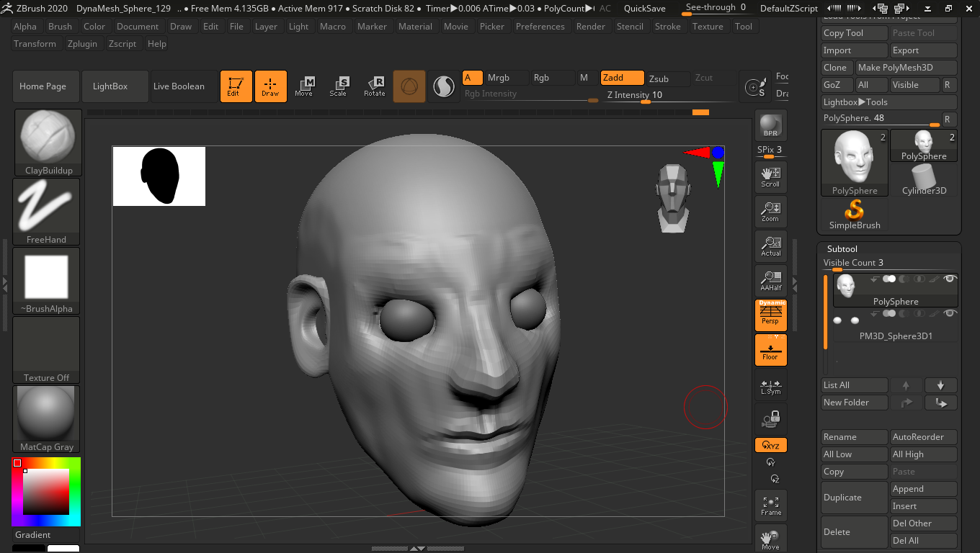The image size is (980, 553).
Task: Toggle Dynamic Persp perspective mode
Action: pyautogui.click(x=770, y=315)
